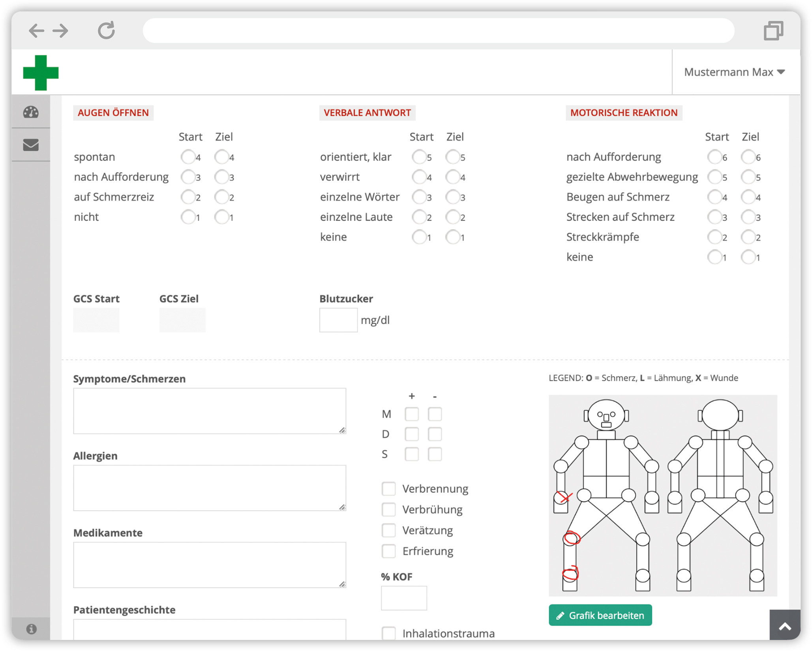
Task: Click the Blutzucker mg/dl input field
Action: coord(338,320)
